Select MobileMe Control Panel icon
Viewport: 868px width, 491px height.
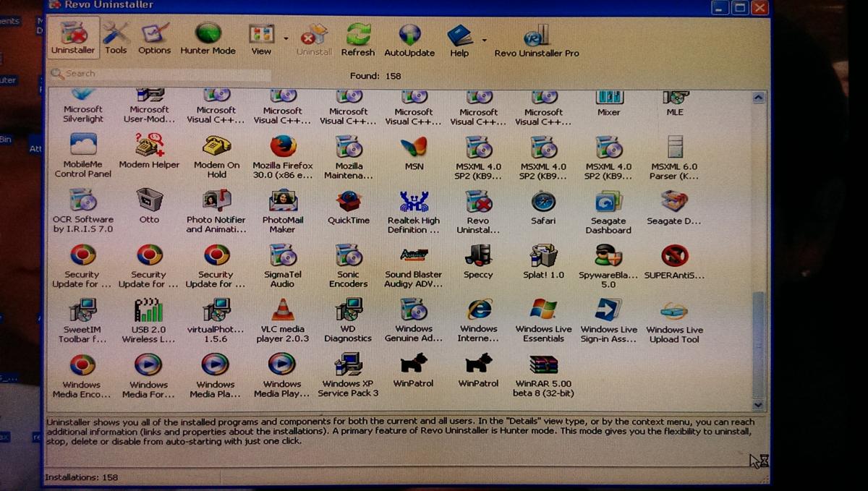point(83,156)
